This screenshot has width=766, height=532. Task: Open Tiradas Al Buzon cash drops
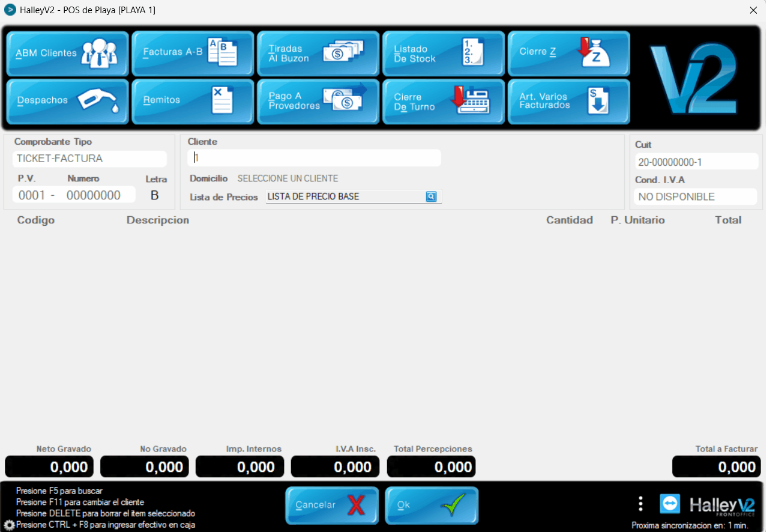pyautogui.click(x=318, y=53)
